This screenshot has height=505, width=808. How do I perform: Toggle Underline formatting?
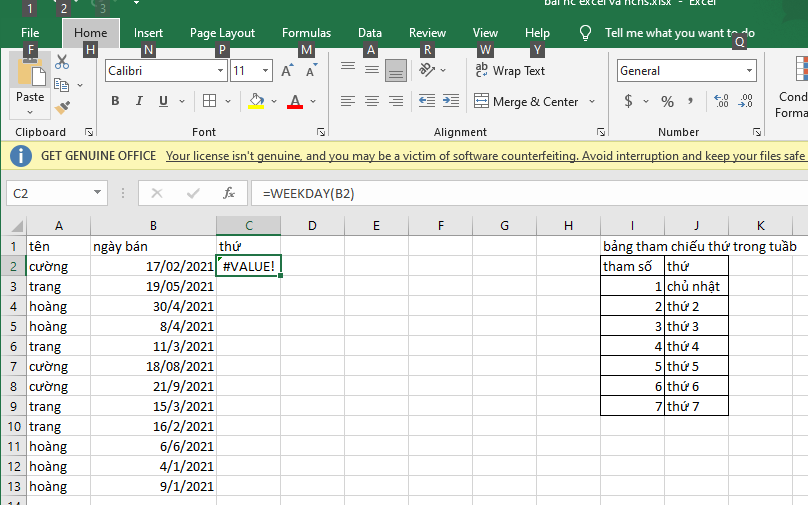pos(163,101)
